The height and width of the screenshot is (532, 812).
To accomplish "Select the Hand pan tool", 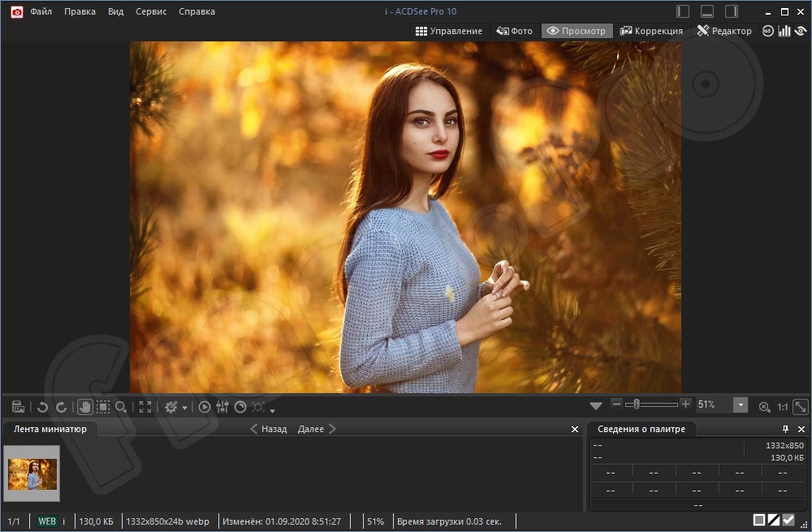I will (x=84, y=407).
